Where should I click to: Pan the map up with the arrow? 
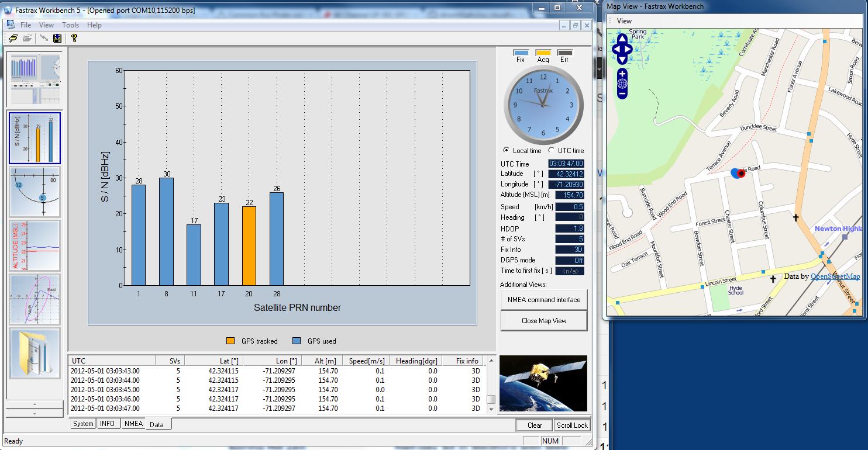[x=622, y=39]
